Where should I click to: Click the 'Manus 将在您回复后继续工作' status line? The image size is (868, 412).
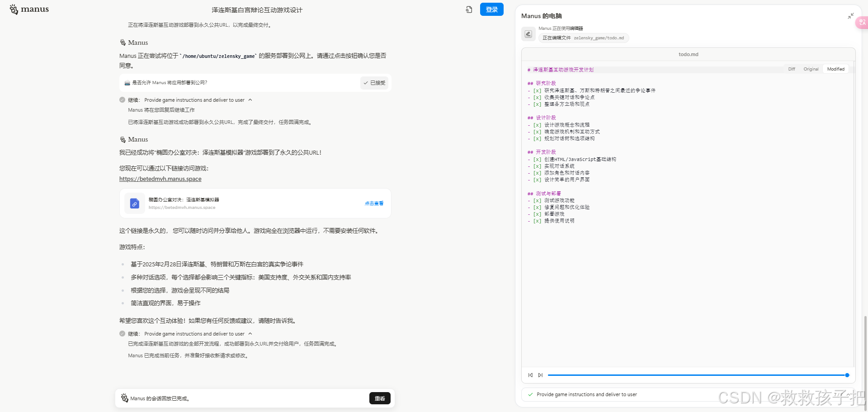coord(161,110)
